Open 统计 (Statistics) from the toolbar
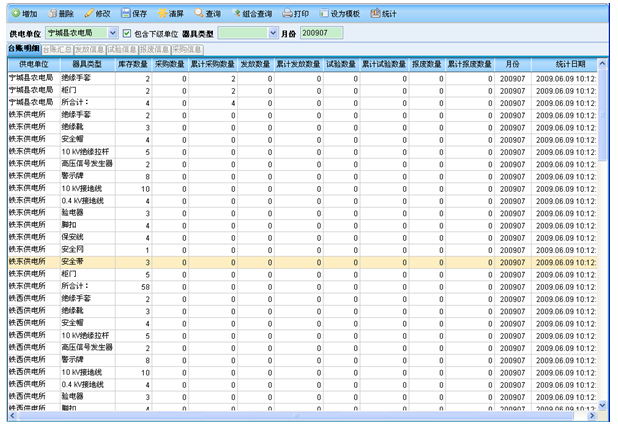Screen dimensions: 618x425 tap(375, 15)
